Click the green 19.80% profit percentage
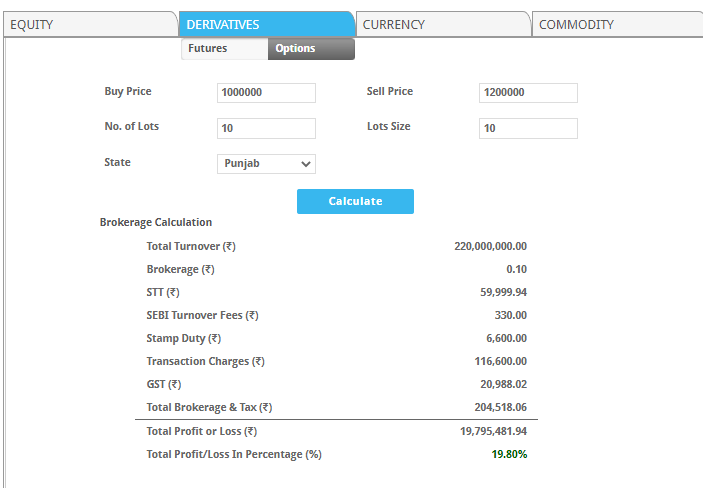Viewport: 703px width, 488px height. pyautogui.click(x=509, y=454)
